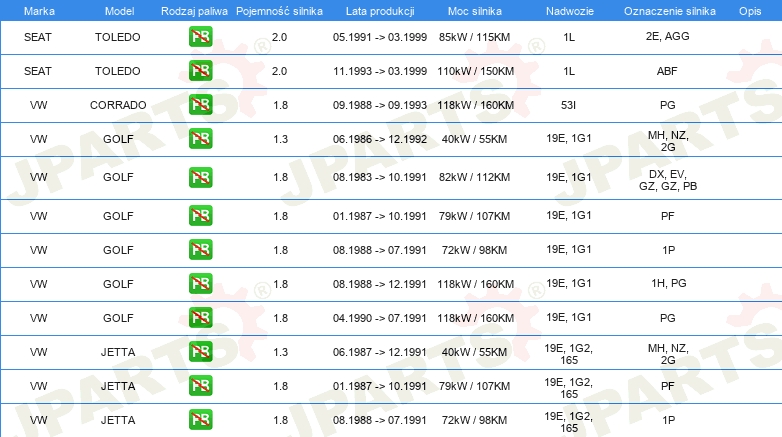The width and height of the screenshot is (782, 437).
Task: Click the petrol icon in the Golf 72kW row
Action: (200, 249)
